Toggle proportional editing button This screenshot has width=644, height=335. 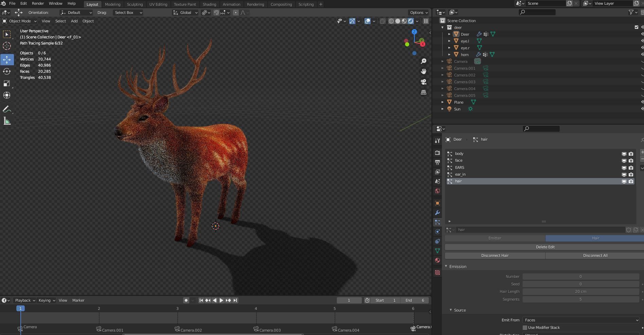(x=236, y=13)
